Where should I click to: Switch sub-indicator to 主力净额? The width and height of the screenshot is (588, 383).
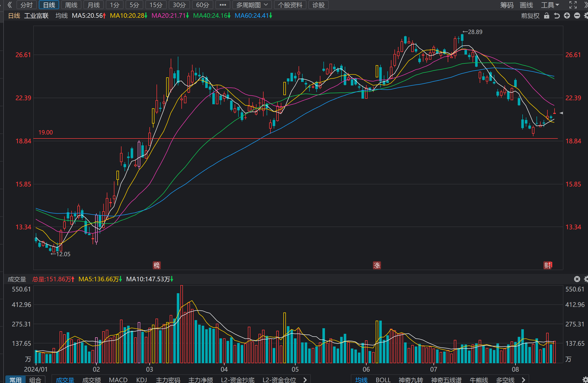[x=201, y=380]
